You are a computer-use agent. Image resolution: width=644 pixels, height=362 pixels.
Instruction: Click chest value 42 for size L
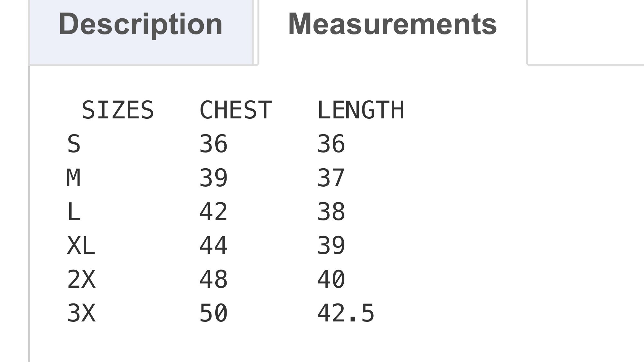click(213, 212)
